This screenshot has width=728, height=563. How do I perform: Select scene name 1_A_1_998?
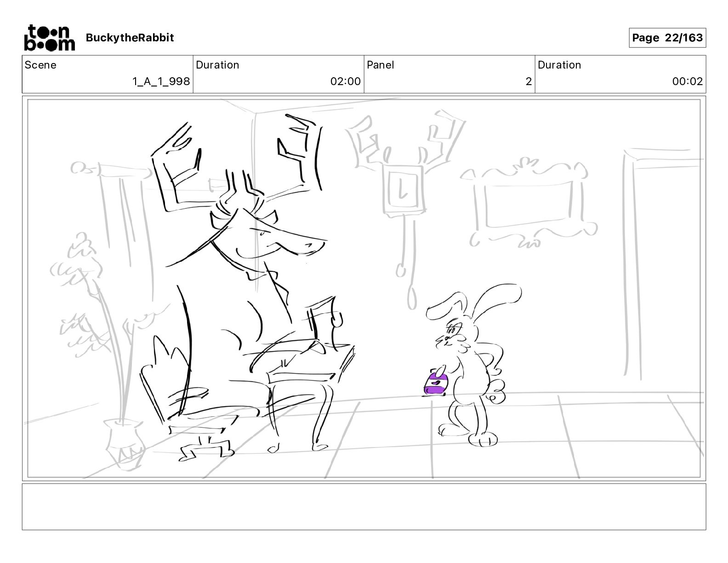point(161,81)
